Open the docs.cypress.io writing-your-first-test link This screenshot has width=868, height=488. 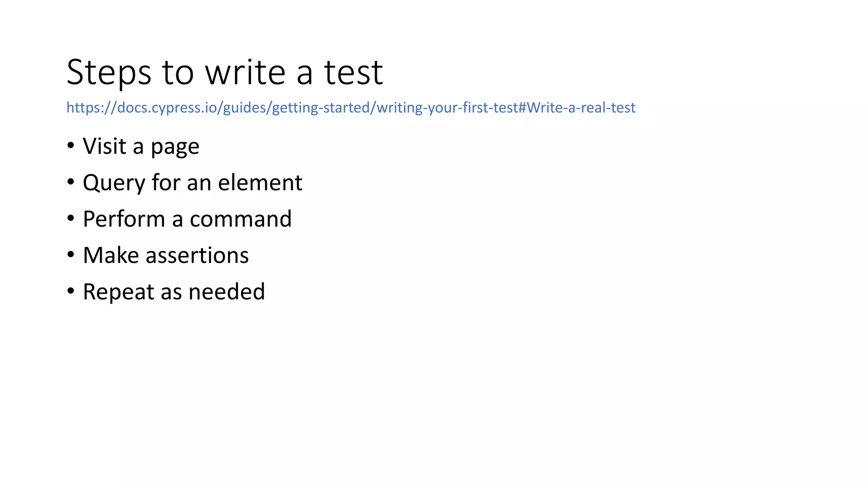351,108
